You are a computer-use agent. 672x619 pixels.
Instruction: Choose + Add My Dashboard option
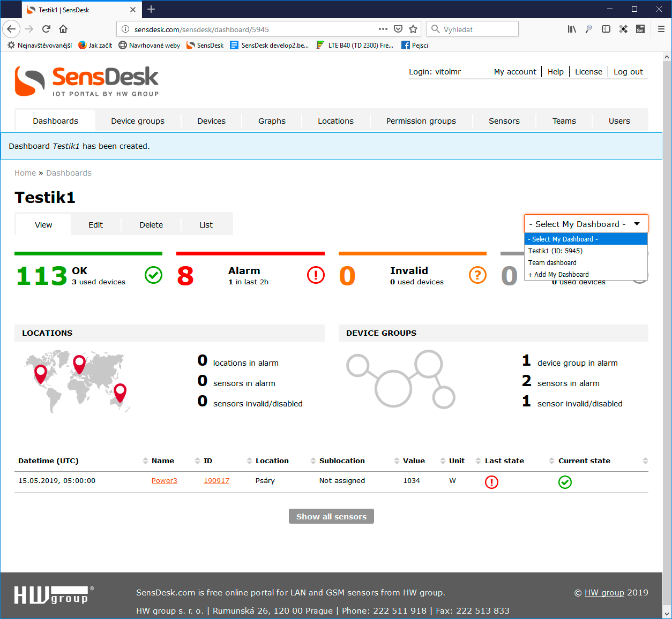point(586,274)
